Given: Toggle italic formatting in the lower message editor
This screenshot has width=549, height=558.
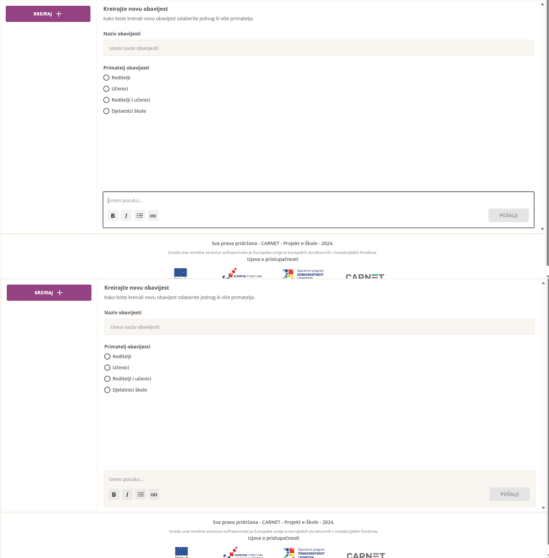Looking at the screenshot, I should click(x=127, y=494).
